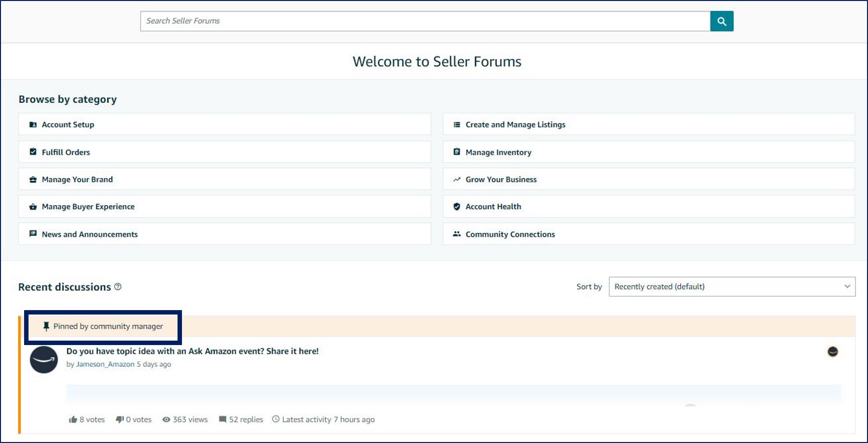Click the Sort by dropdown chevron
Viewport: 868px width, 443px height.
[x=847, y=286]
